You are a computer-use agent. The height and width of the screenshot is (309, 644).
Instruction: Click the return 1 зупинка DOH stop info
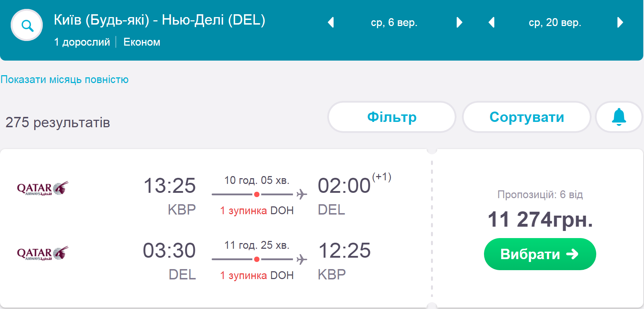257,275
